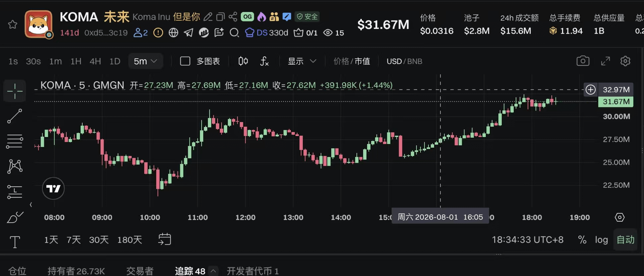Open the go-to-date calendar icon
This screenshot has height=276, width=644.
[x=165, y=239]
